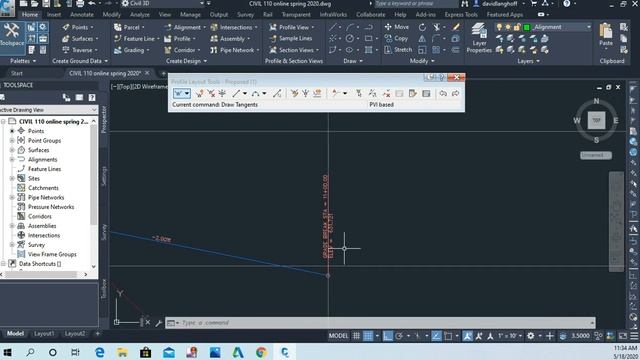640x360 pixels.
Task: Click Undo arrow in Profile Layout Tools
Action: [443, 93]
